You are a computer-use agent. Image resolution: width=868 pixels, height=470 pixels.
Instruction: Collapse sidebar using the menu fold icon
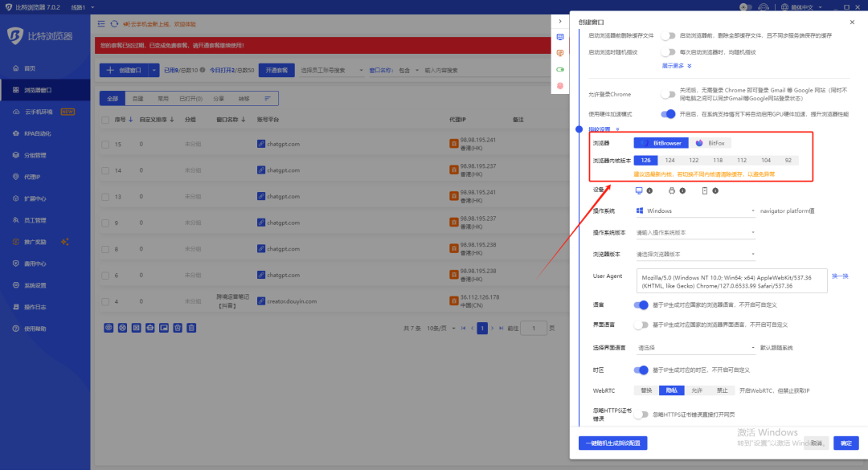point(100,25)
